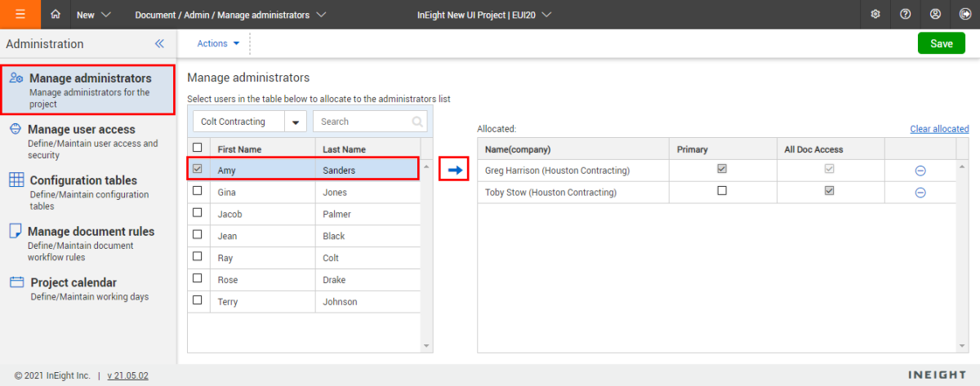Select Configuration tables in sidebar
The image size is (980, 386).
(82, 180)
